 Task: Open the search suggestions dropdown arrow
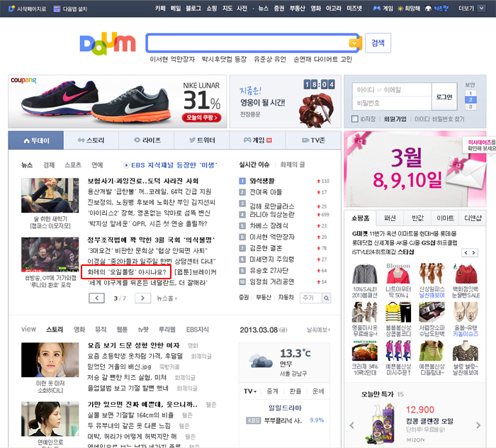(x=354, y=43)
